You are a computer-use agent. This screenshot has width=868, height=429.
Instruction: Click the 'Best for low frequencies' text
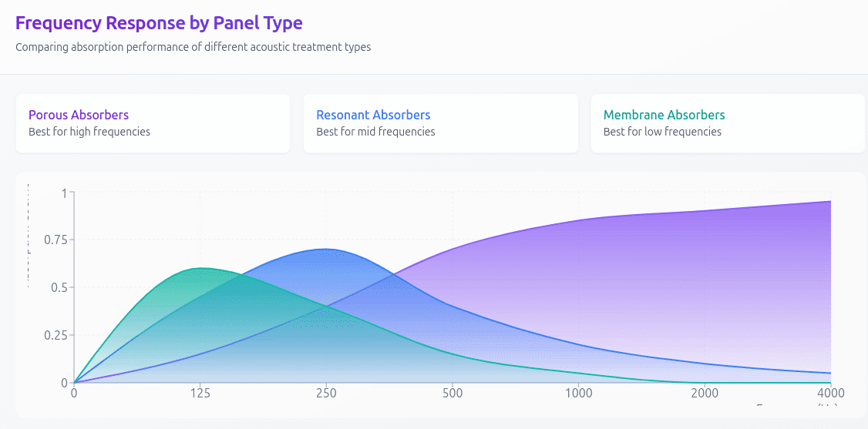[x=662, y=132]
